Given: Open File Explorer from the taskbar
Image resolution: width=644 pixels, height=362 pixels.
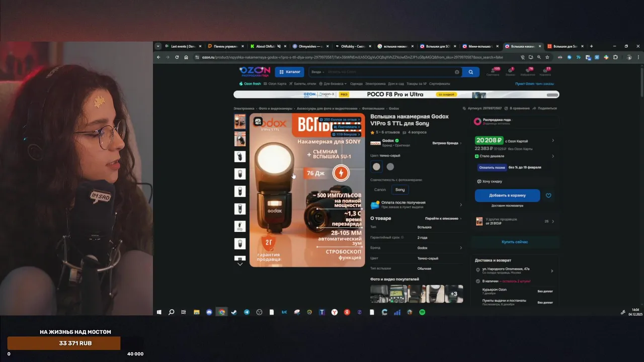Looking at the screenshot, I should [x=197, y=312].
